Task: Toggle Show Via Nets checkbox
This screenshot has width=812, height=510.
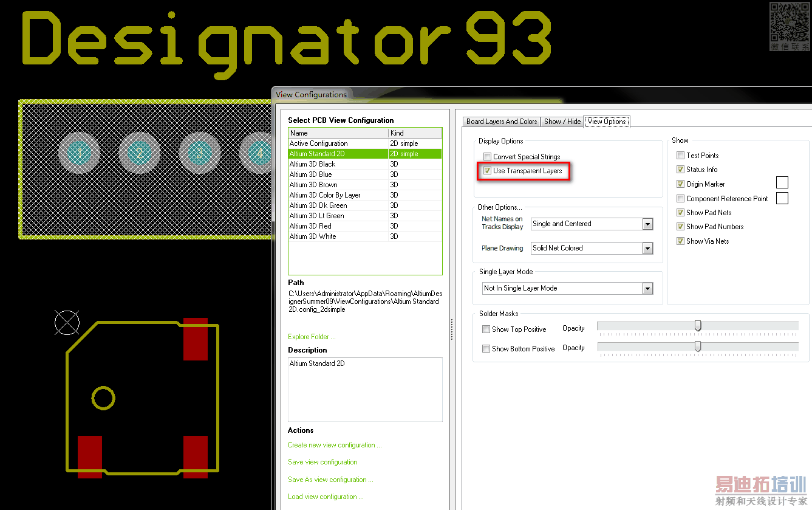Action: [680, 241]
